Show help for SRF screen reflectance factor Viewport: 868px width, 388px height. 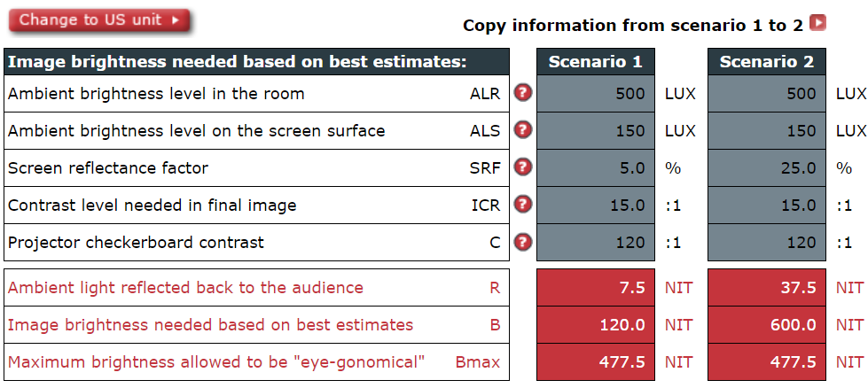point(522,167)
